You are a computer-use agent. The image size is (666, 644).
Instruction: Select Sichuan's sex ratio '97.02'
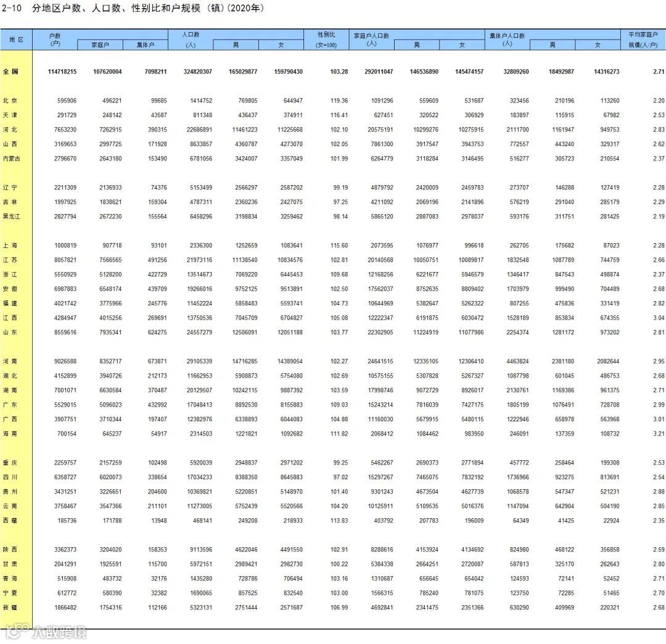[x=340, y=477]
